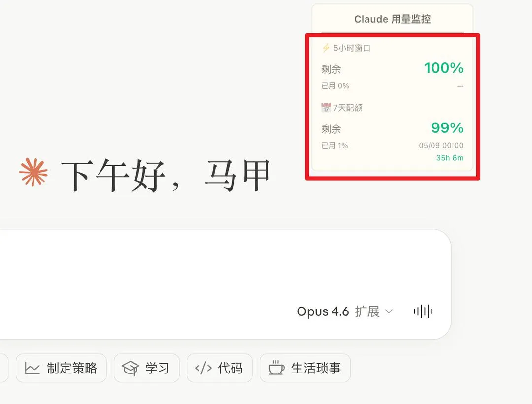Click the 下午好，马甲 greeting heading
The height and width of the screenshot is (404, 532).
pos(166,175)
